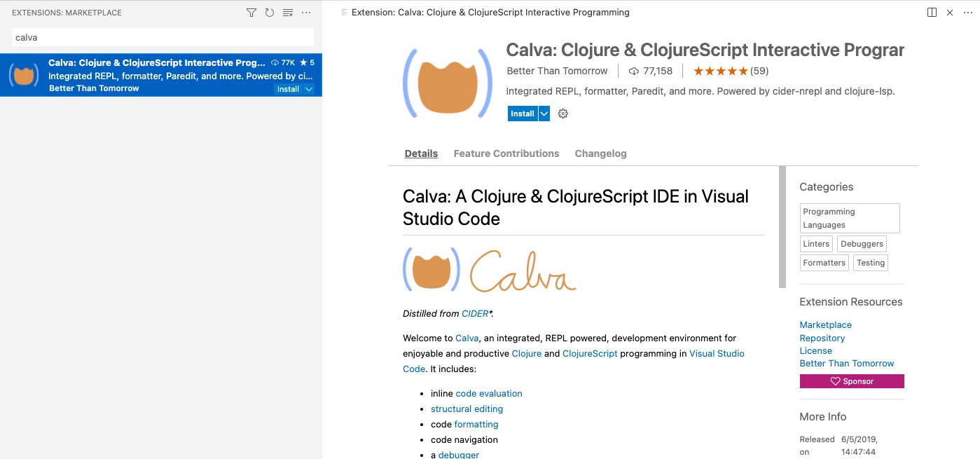The height and width of the screenshot is (459, 980).
Task: Click the More Info heading
Action: pyautogui.click(x=823, y=417)
